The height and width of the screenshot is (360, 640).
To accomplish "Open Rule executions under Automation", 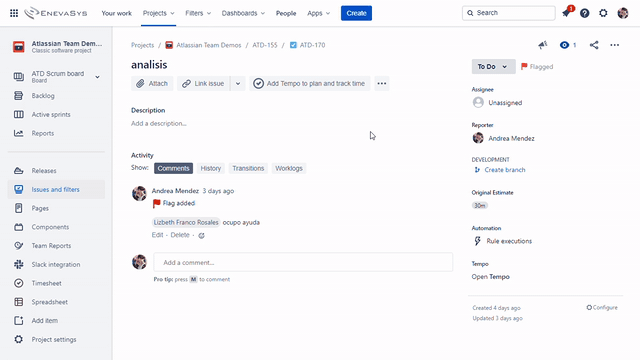I will (x=509, y=241).
